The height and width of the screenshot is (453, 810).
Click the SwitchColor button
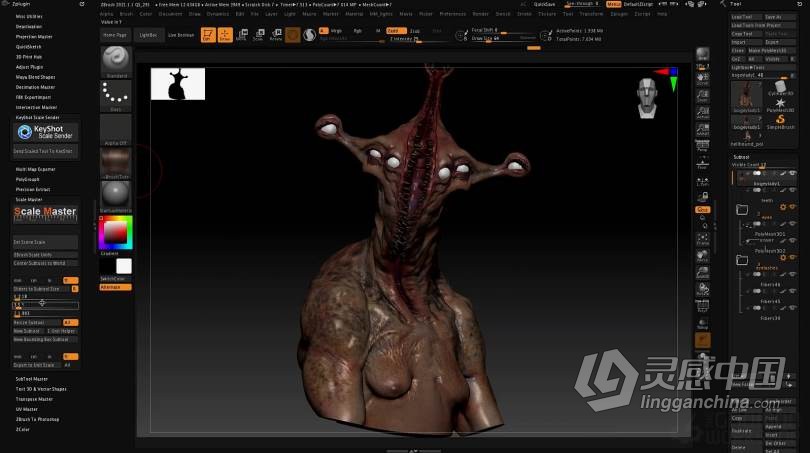coord(116,278)
